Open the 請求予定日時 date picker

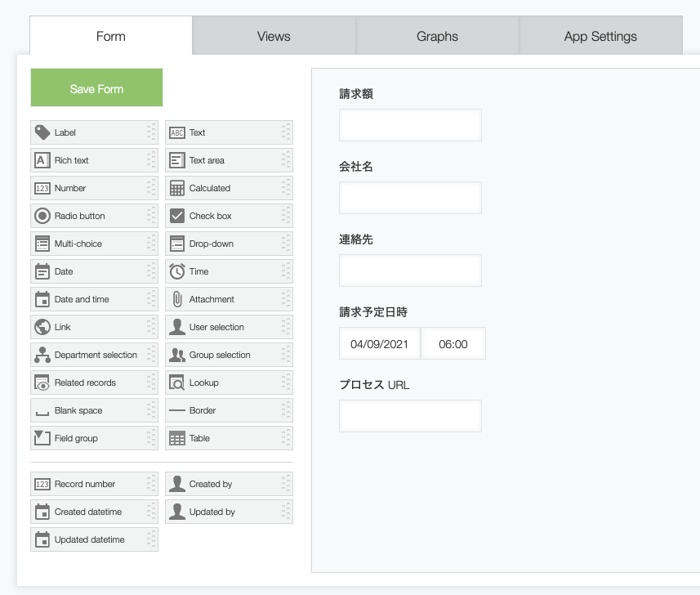click(380, 343)
